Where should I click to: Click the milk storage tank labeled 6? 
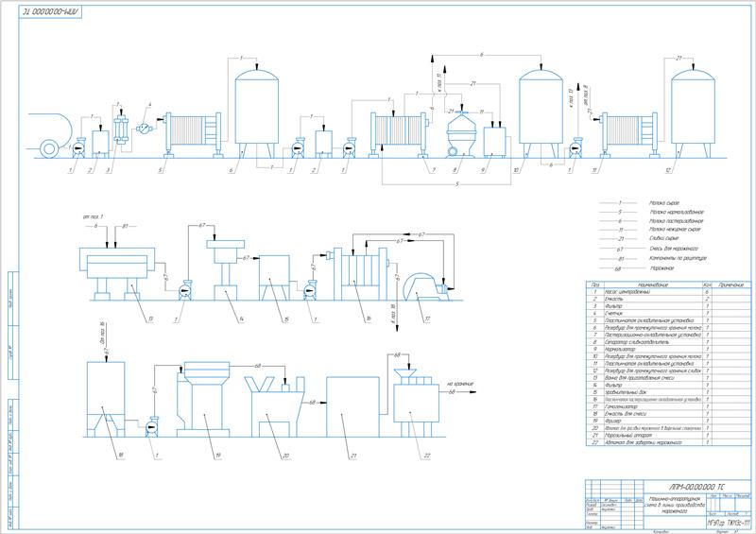256,112
